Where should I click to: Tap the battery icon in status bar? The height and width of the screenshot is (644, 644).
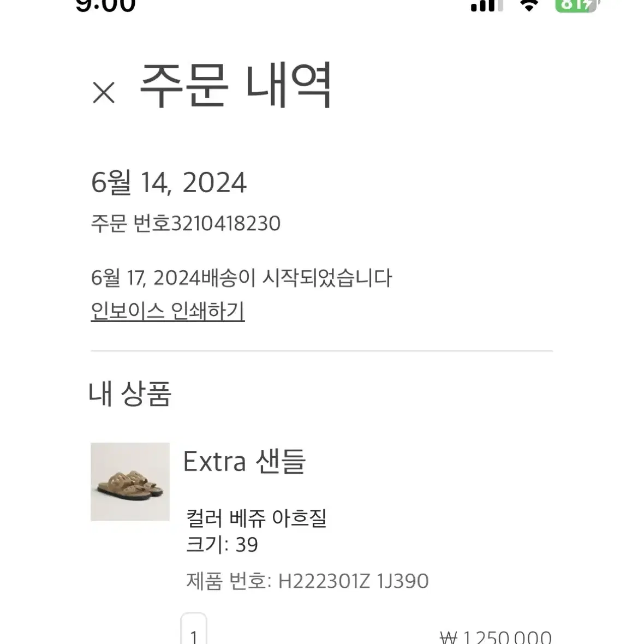(x=577, y=5)
